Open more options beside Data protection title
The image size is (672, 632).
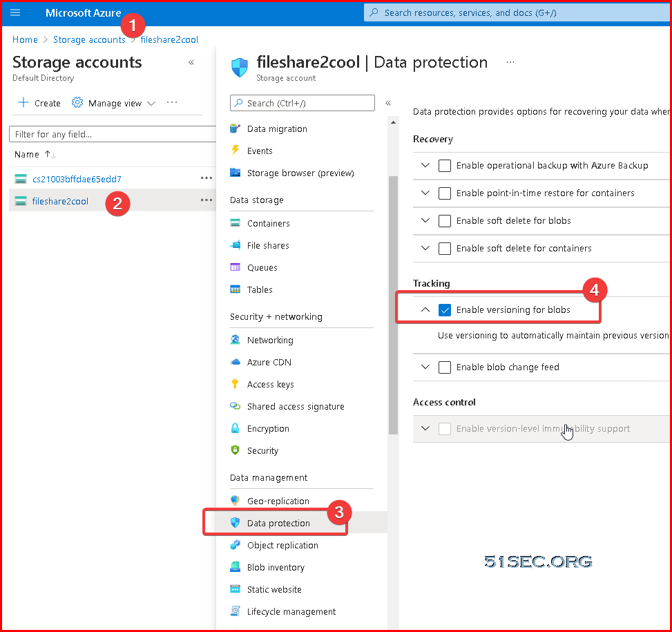click(510, 63)
